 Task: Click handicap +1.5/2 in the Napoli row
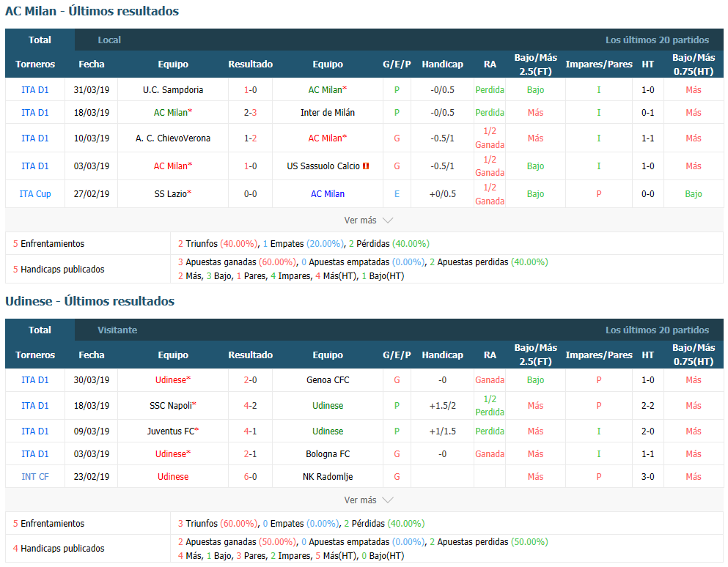point(442,406)
